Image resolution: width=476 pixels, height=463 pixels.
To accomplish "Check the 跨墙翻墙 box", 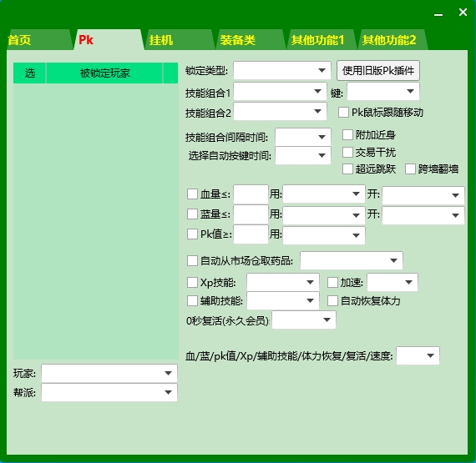I will 410,169.
